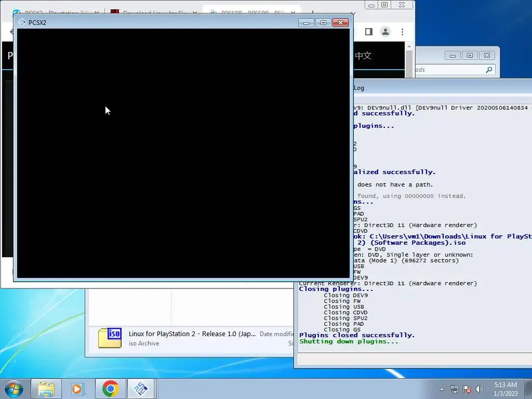Switch to Chrome via taskbar icon
Image resolution: width=532 pixels, height=399 pixels.
[x=110, y=389]
